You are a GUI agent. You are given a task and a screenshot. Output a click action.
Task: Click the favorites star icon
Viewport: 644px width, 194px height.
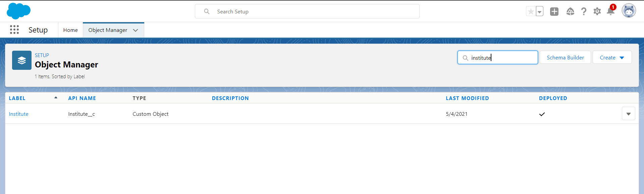[531, 12]
